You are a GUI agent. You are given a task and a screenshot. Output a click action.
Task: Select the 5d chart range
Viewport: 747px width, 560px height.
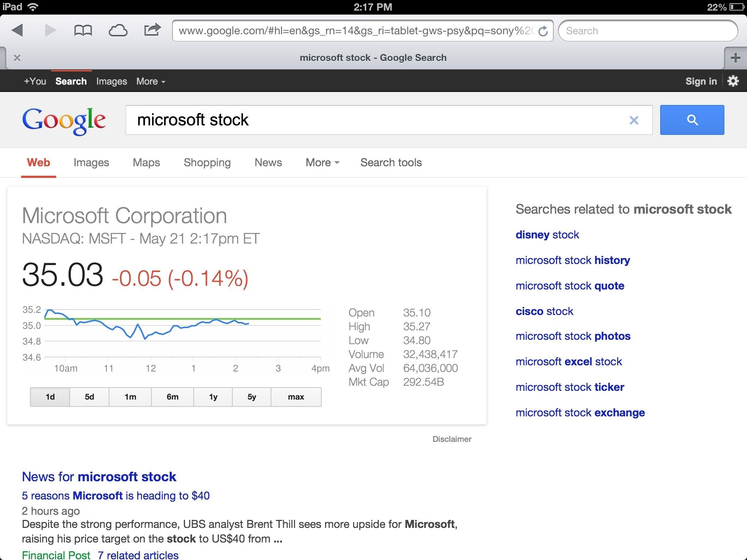[89, 397]
